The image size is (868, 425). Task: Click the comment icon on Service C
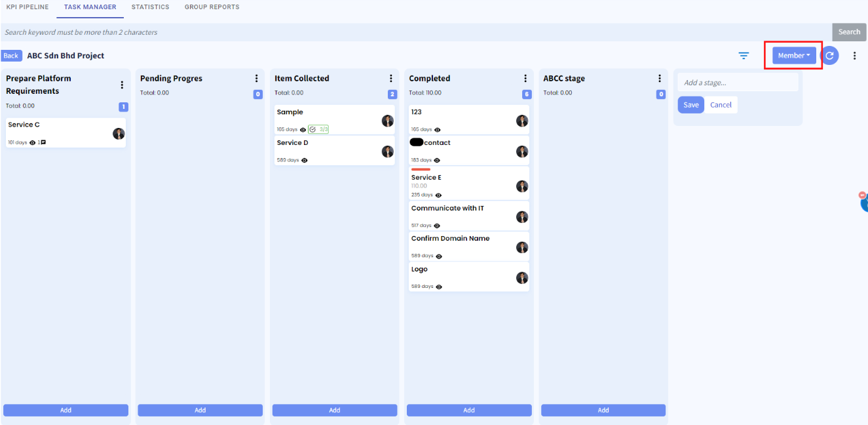tap(43, 142)
